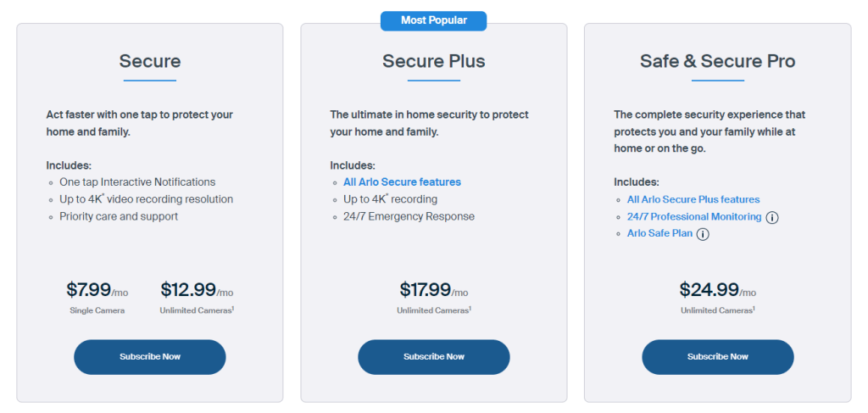
Task: Click the Safe & Secure Pro heading
Action: pyautogui.click(x=717, y=61)
